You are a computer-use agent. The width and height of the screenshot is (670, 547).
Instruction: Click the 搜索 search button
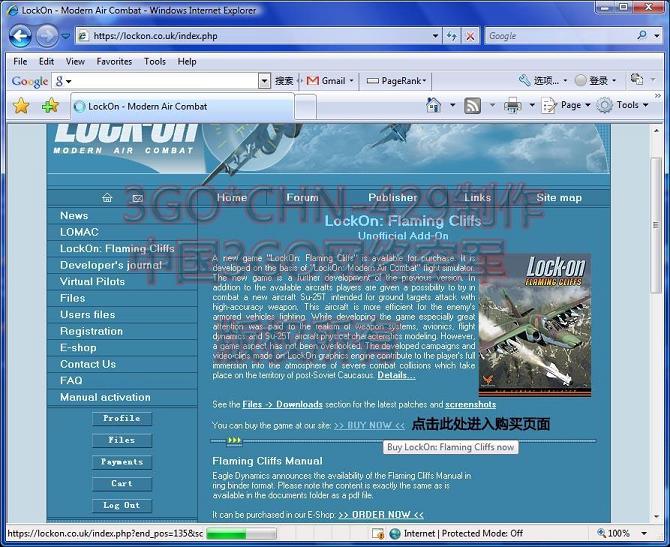point(284,81)
